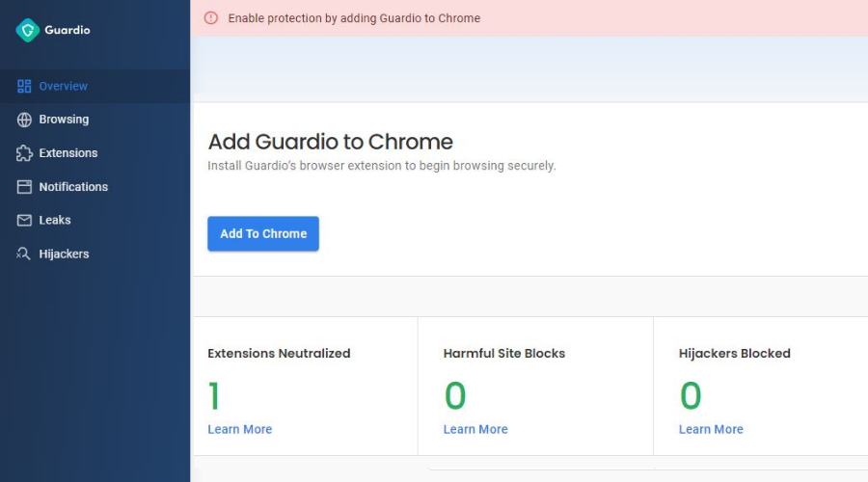Click the Notifications window icon
868x482 pixels.
coord(24,187)
